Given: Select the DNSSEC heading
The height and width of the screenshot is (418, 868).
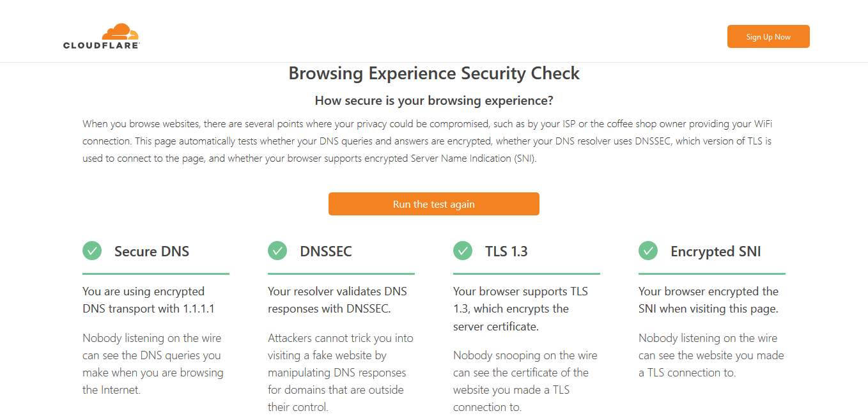Looking at the screenshot, I should click(325, 251).
